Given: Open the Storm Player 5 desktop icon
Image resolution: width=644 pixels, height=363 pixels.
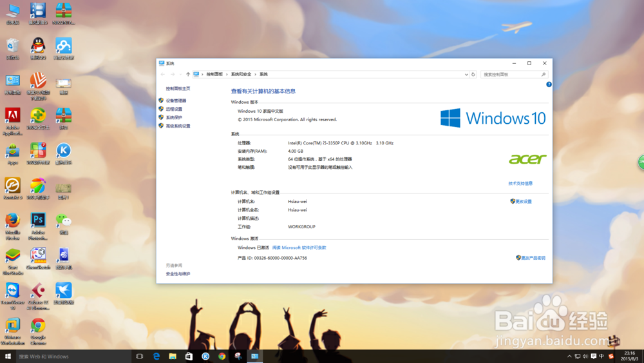Looking at the screenshot, I should [x=38, y=13].
